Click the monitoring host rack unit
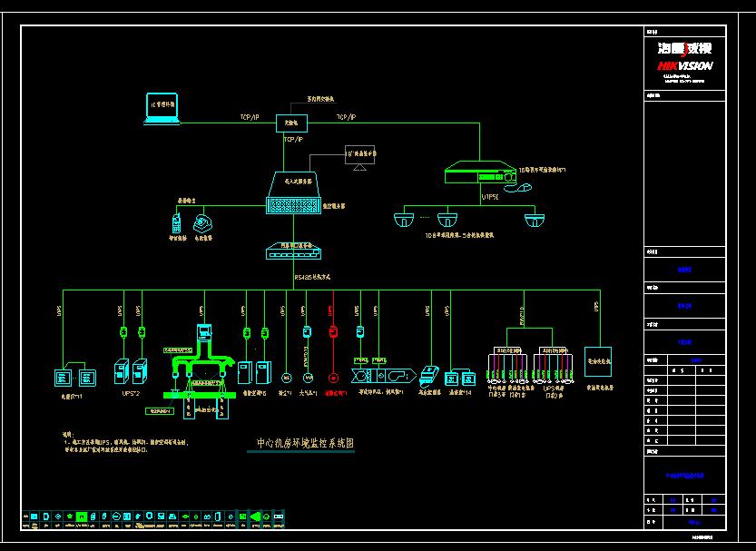756x551 pixels. (293, 207)
